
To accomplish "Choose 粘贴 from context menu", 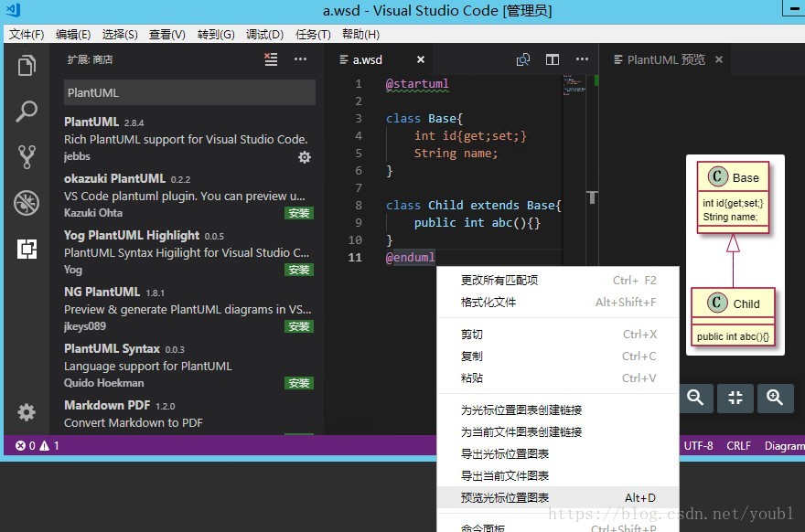I will pyautogui.click(x=558, y=378).
